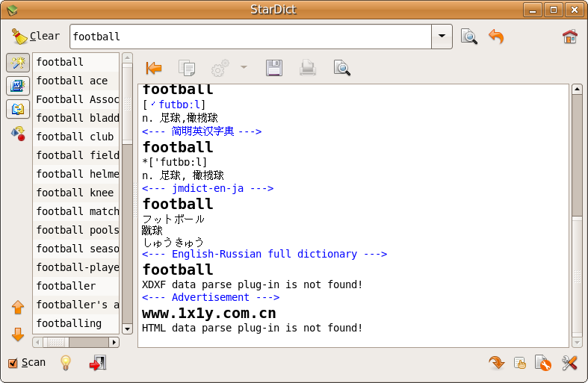Click the curved orange arrow icon at bottom
Image resolution: width=588 pixels, height=383 pixels.
point(497,363)
